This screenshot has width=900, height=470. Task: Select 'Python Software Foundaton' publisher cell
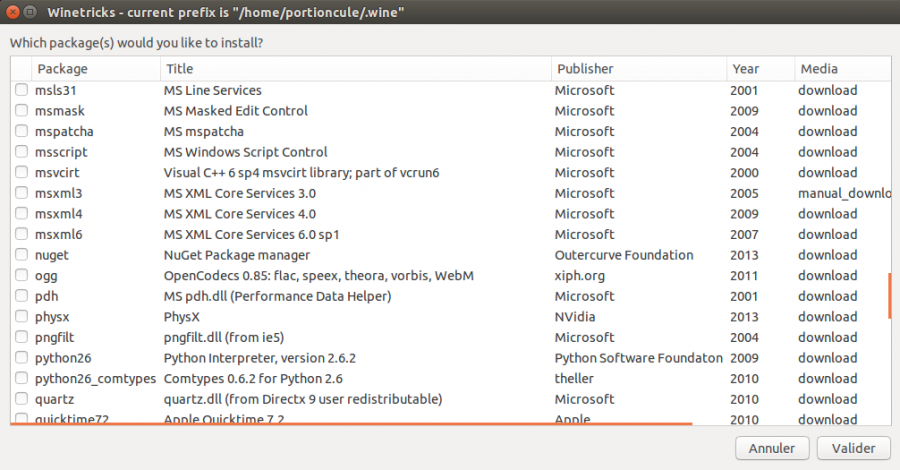point(638,358)
